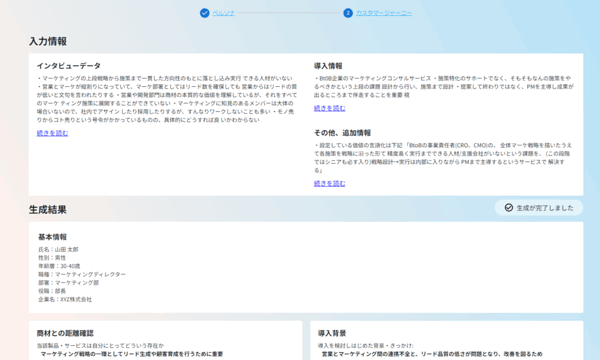
Task: Open the カスタマージャーニー step link
Action: (384, 13)
